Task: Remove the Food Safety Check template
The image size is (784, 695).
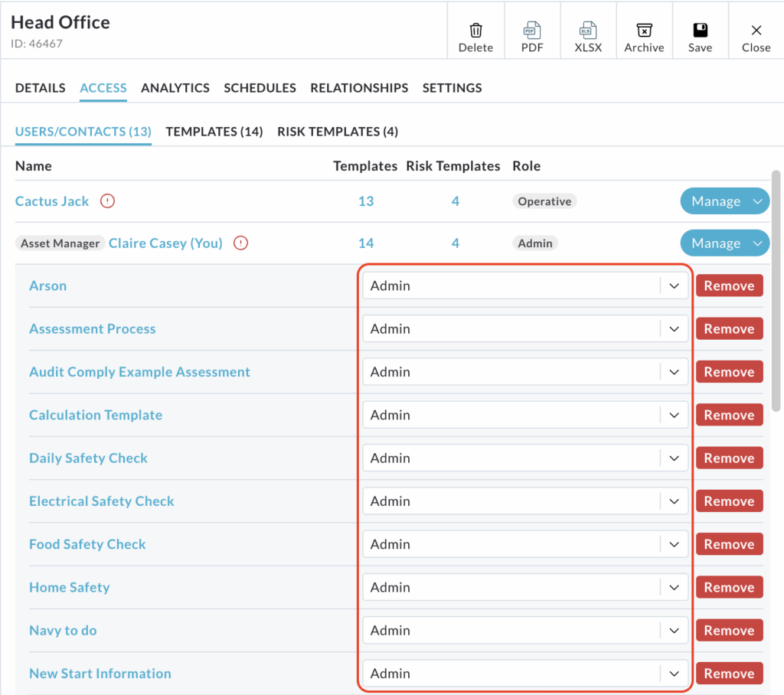Action: (x=729, y=544)
